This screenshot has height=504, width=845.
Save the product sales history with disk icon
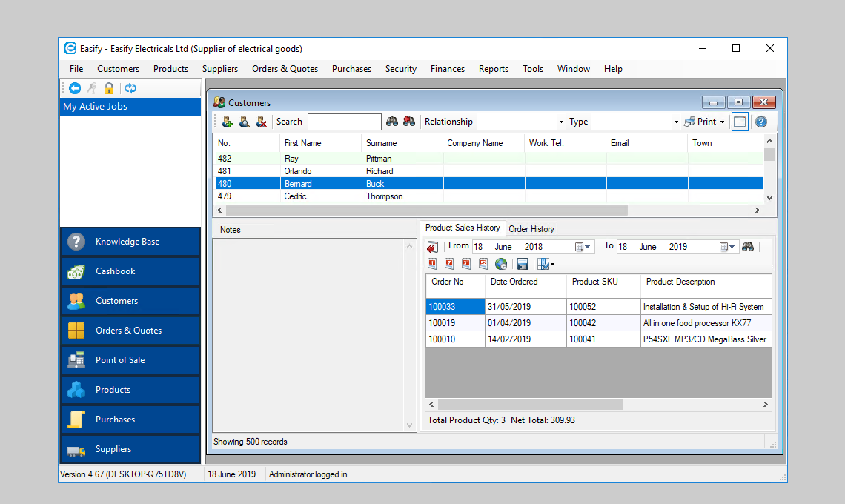tap(523, 263)
